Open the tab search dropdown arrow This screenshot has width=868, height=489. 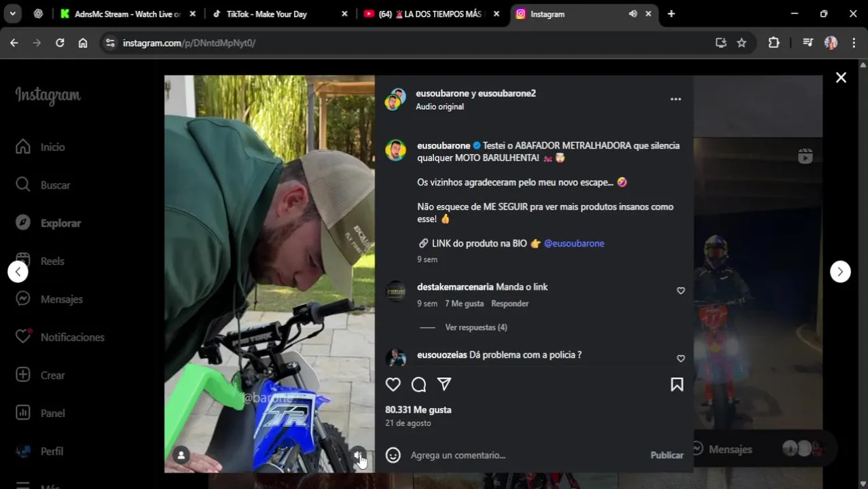[x=12, y=14]
